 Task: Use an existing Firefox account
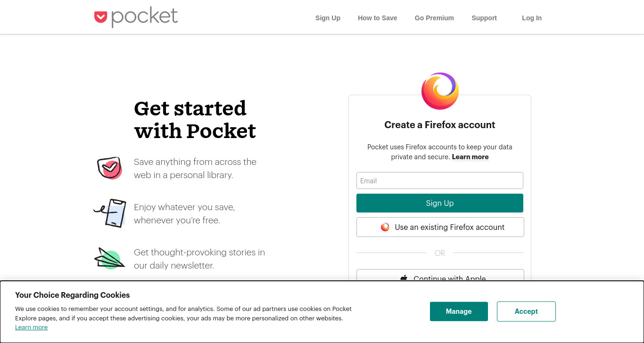(440, 227)
